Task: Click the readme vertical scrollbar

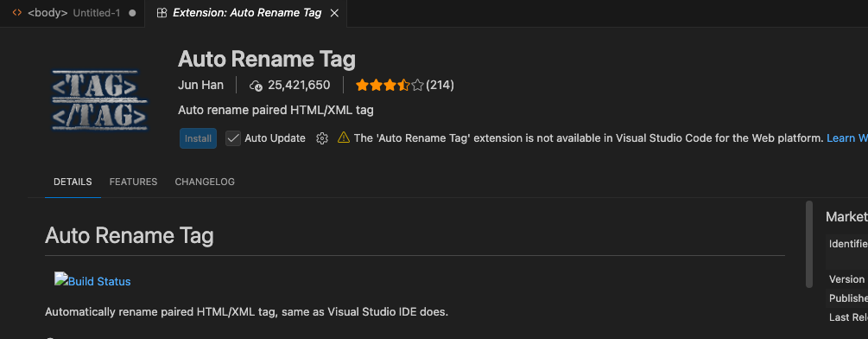Action: tap(809, 244)
